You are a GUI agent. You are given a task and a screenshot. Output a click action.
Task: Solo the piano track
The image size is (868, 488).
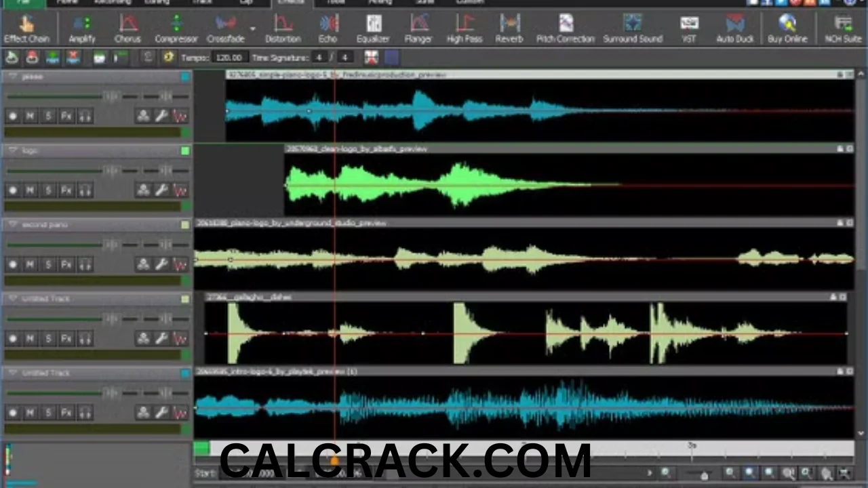[48, 116]
